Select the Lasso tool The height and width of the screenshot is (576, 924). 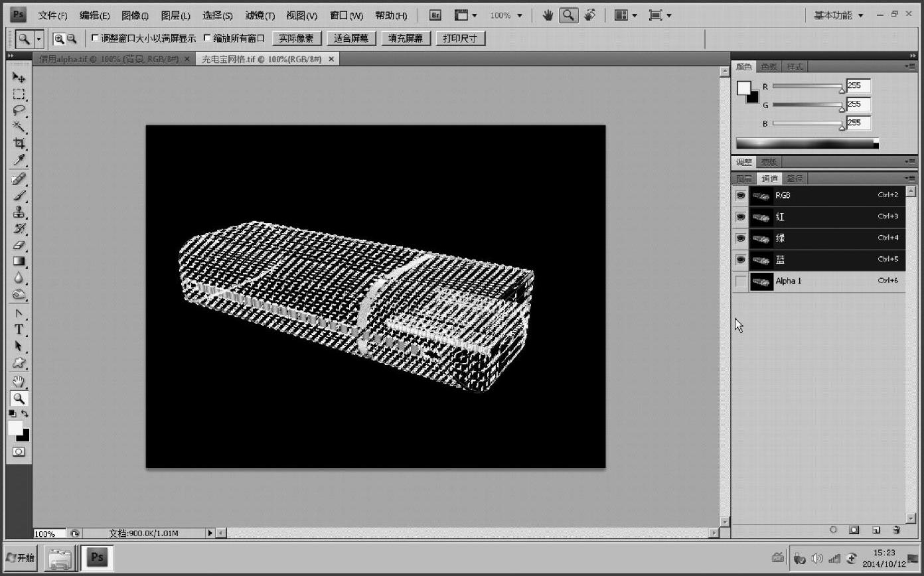pos(19,111)
